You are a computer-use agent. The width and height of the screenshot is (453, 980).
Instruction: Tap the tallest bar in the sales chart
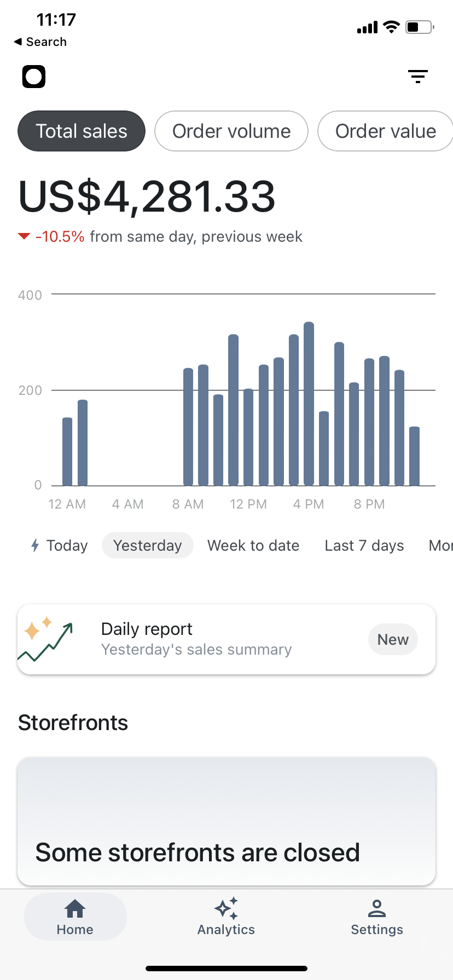[309, 404]
